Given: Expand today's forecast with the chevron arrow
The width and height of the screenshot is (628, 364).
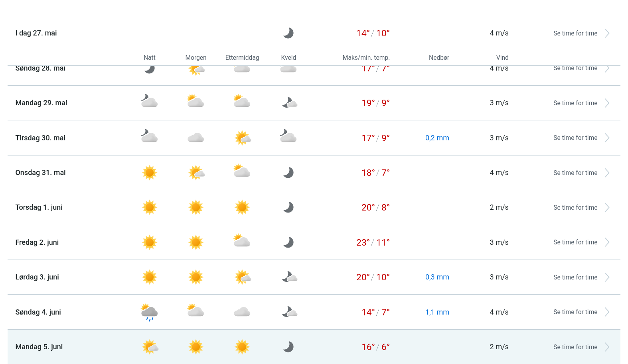Looking at the screenshot, I should click(x=607, y=33).
